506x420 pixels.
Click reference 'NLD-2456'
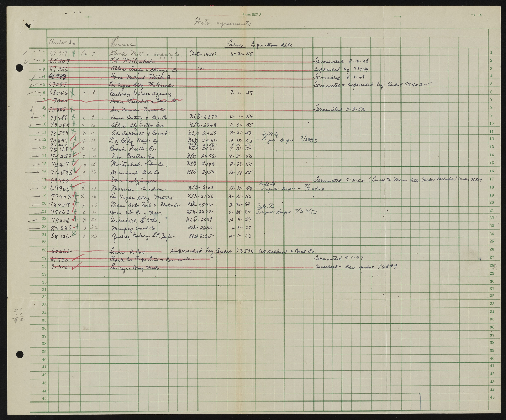pyautogui.click(x=201, y=156)
